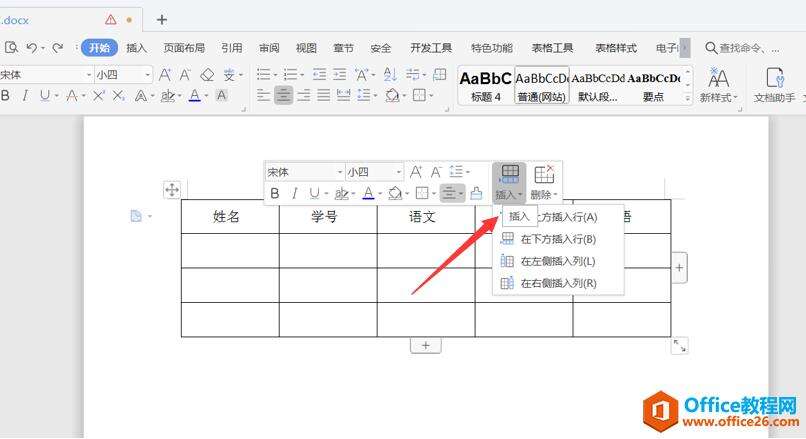Switch to the 页面布局 tab
Screen dimensions: 806x439
(x=184, y=48)
